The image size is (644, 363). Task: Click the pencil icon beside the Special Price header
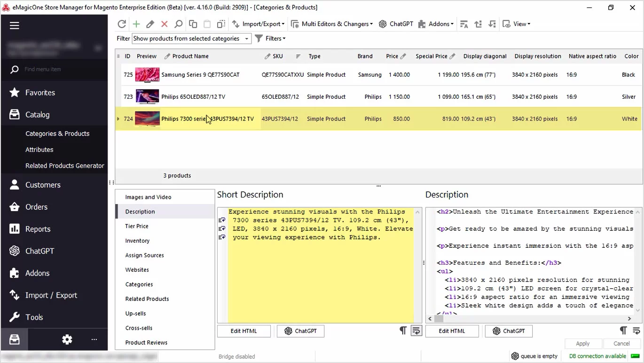pos(452,56)
